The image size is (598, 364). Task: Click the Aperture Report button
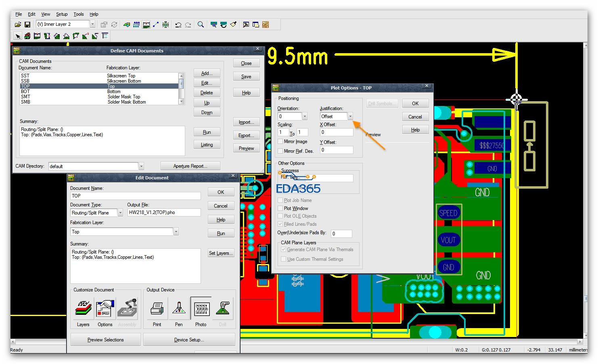pos(190,166)
